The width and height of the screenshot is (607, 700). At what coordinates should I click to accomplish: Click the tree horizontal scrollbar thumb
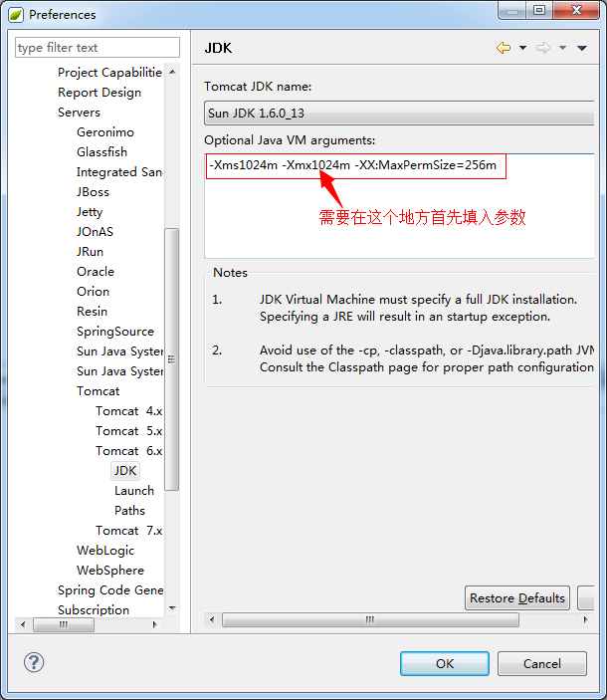click(64, 624)
